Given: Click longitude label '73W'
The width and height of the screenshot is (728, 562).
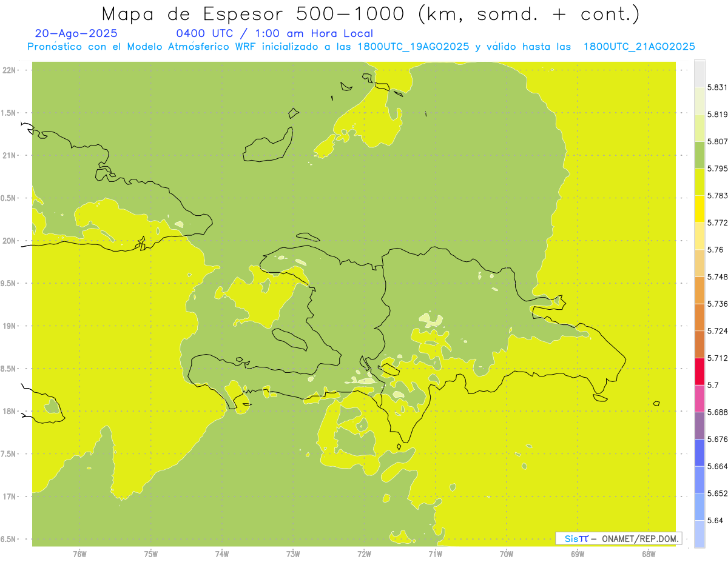Looking at the screenshot, I should click(293, 554).
